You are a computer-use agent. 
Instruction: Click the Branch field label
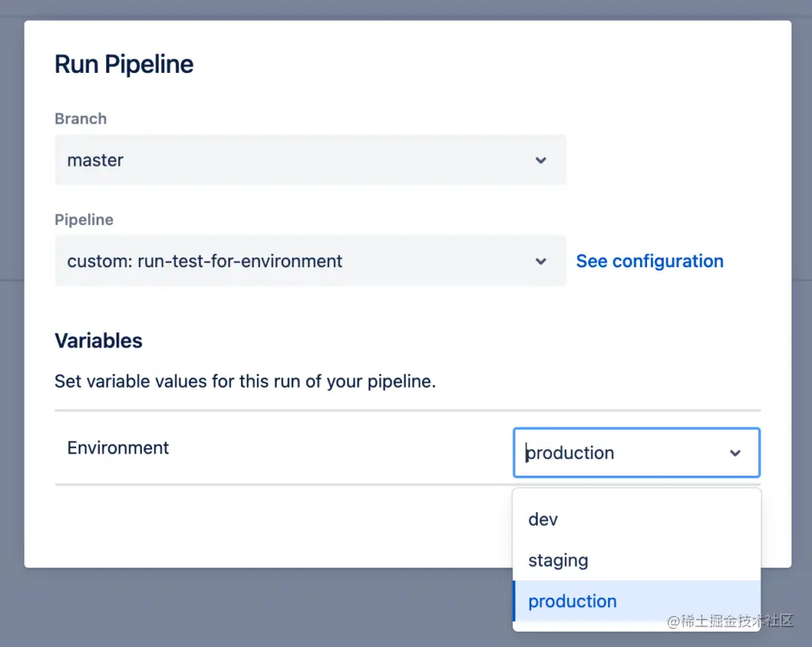80,119
